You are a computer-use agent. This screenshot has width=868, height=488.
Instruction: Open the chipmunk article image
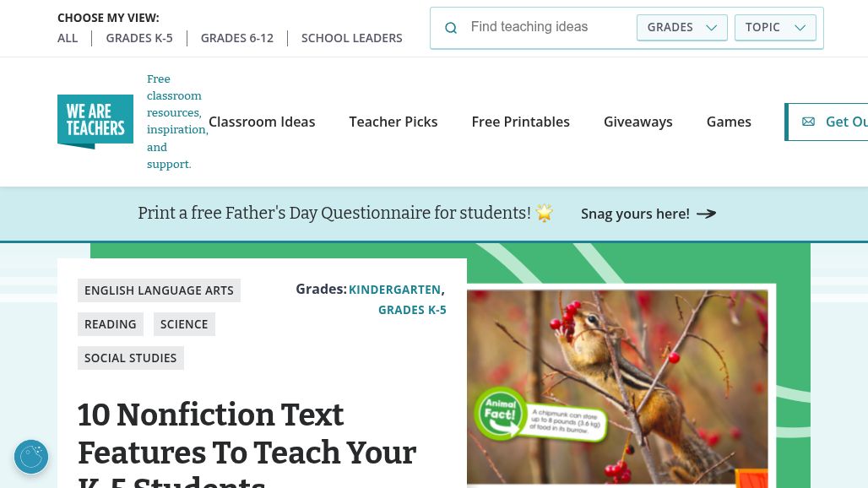[x=617, y=386]
